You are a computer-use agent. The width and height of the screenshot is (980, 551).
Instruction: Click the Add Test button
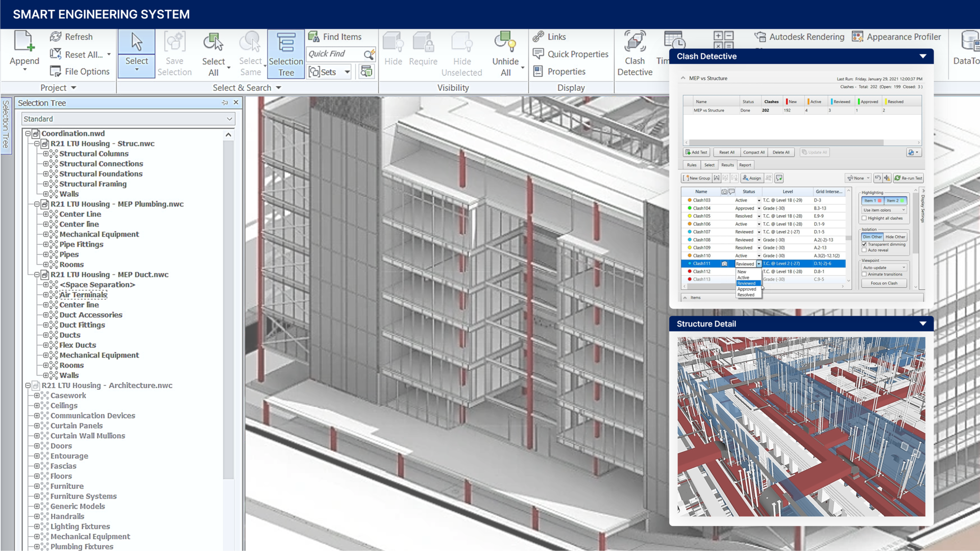tap(696, 152)
